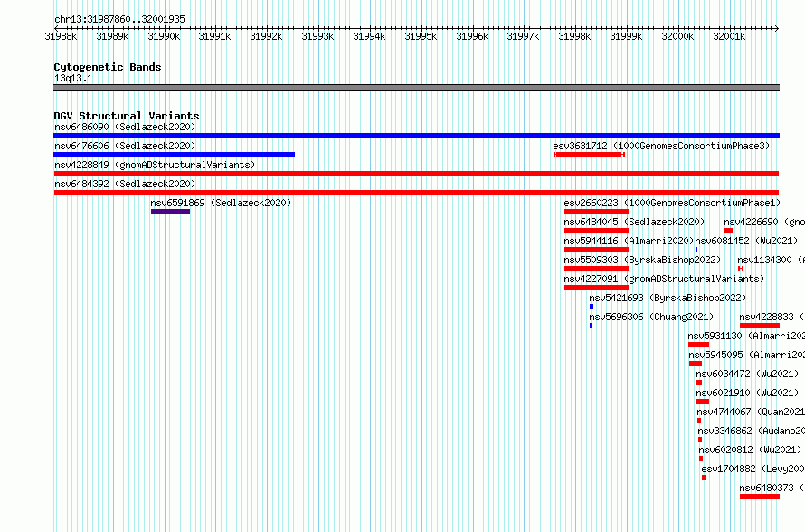Open the nsv5931130 variant label
Screen dimensions: 805x532
pos(746,336)
